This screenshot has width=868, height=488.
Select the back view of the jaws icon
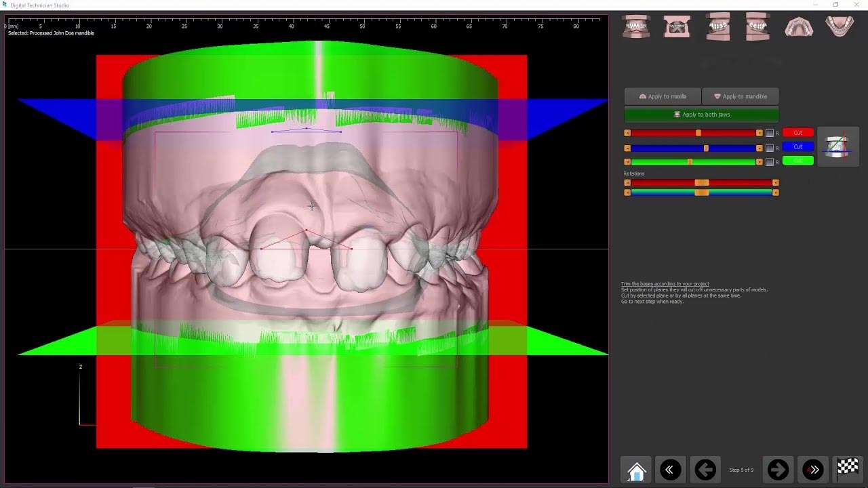coord(677,27)
